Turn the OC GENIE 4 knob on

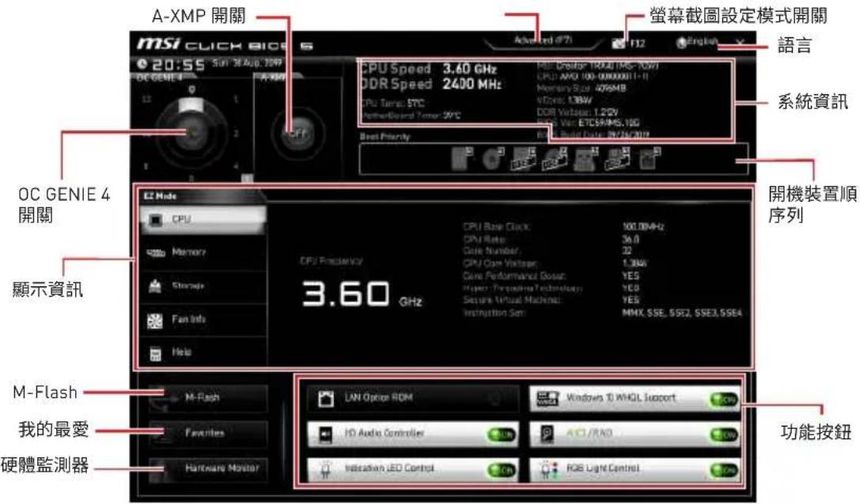191,133
